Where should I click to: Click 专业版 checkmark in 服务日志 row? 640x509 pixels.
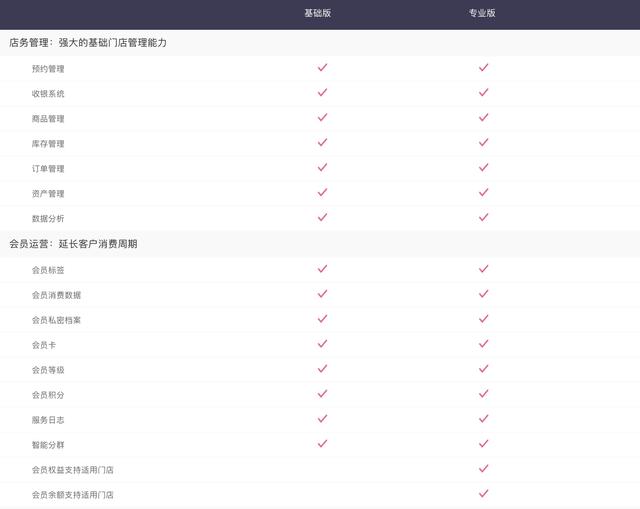(x=484, y=418)
